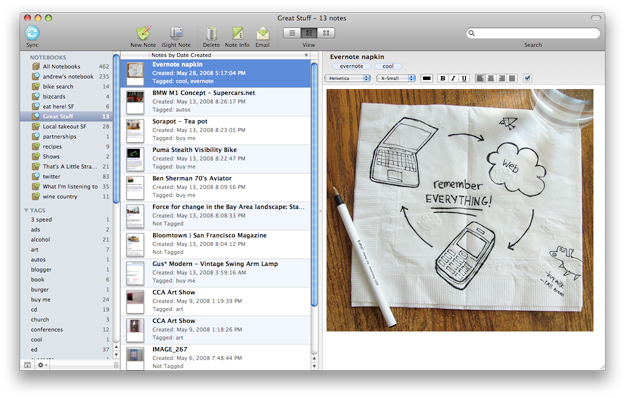625x398 pixels.
Task: Click the Email envelope icon
Action: (263, 34)
